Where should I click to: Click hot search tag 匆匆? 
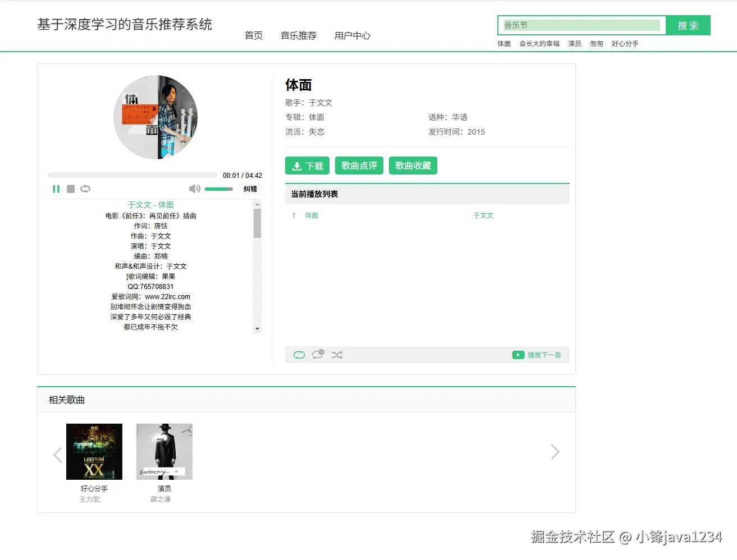(x=597, y=44)
